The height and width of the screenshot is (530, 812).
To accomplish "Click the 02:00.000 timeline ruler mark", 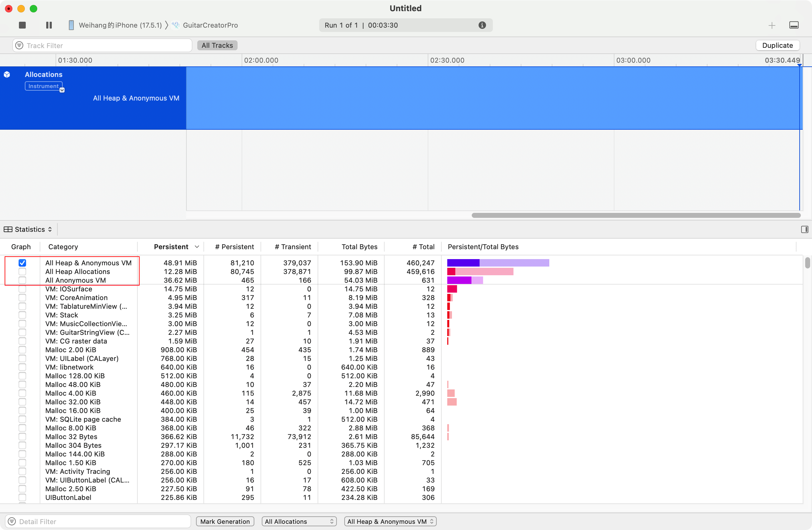I will coord(261,60).
